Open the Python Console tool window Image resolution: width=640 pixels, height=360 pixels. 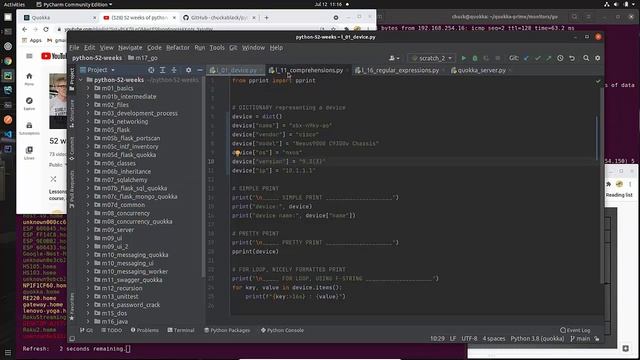[x=282, y=330]
